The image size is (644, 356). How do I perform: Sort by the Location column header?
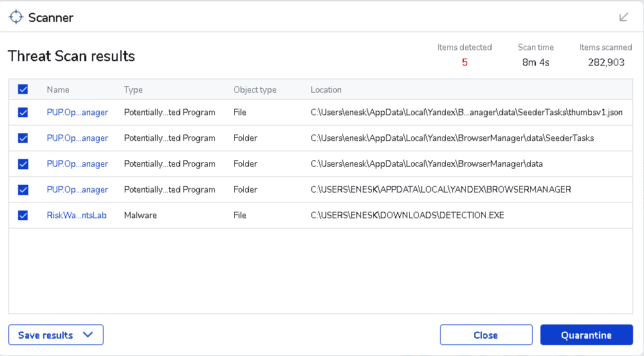[326, 90]
